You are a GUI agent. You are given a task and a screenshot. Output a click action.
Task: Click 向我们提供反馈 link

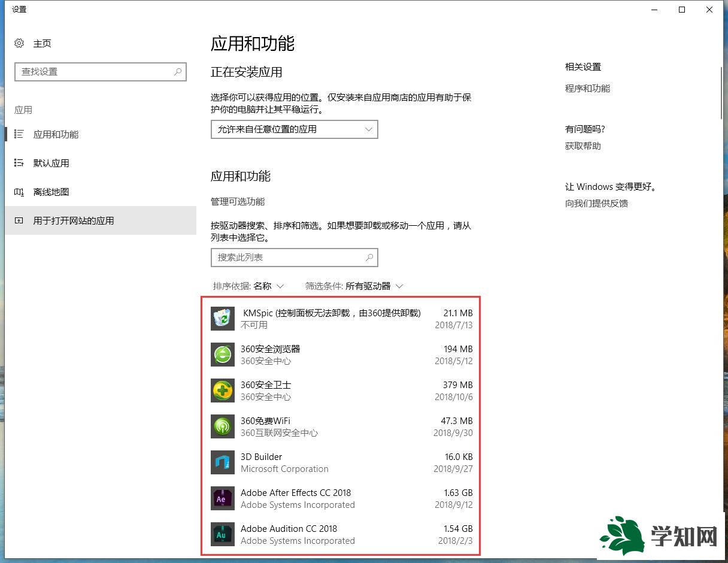click(x=595, y=203)
